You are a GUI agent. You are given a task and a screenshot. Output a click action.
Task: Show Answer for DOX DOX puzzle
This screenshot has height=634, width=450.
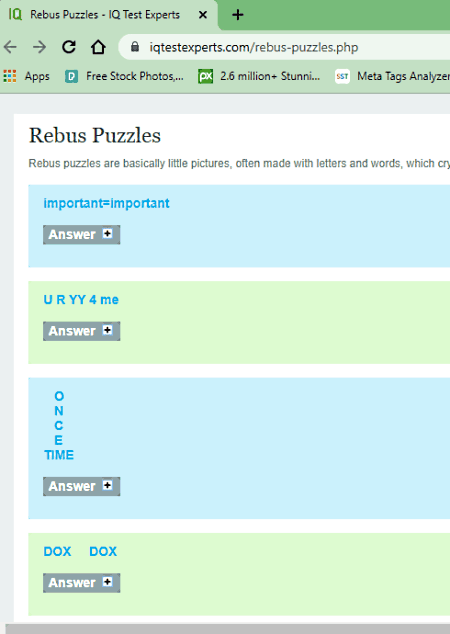tap(82, 583)
